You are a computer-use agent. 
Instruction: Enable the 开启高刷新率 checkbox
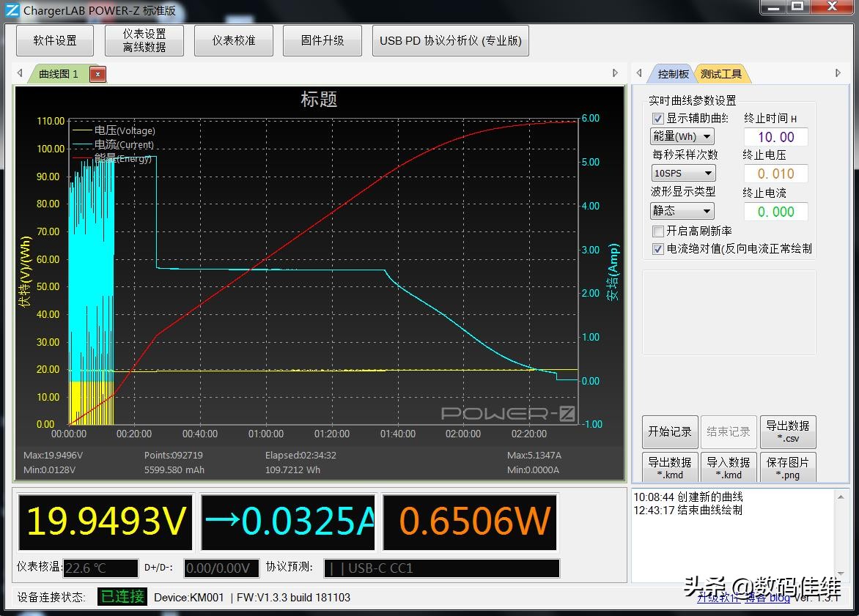[657, 232]
